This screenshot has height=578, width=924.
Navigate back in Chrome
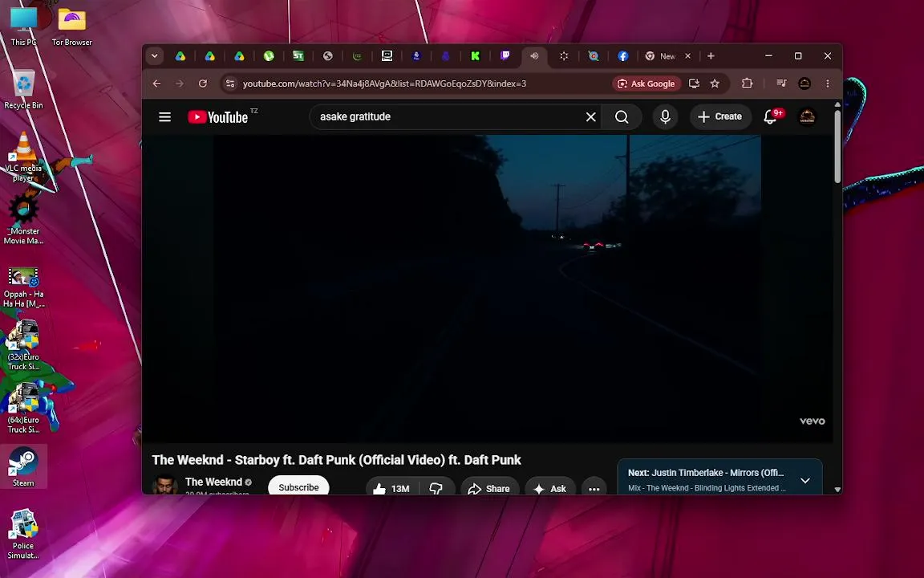click(156, 83)
